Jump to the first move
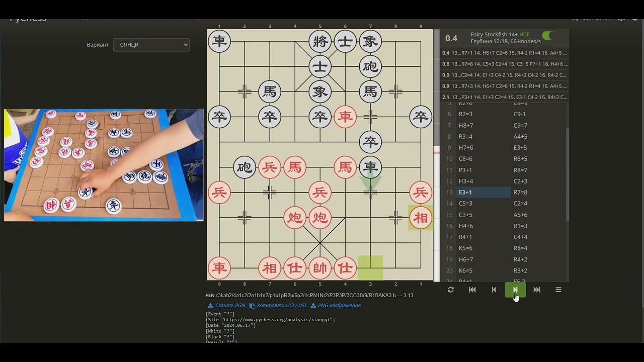Screen dimensions: 644x362 point(472,290)
